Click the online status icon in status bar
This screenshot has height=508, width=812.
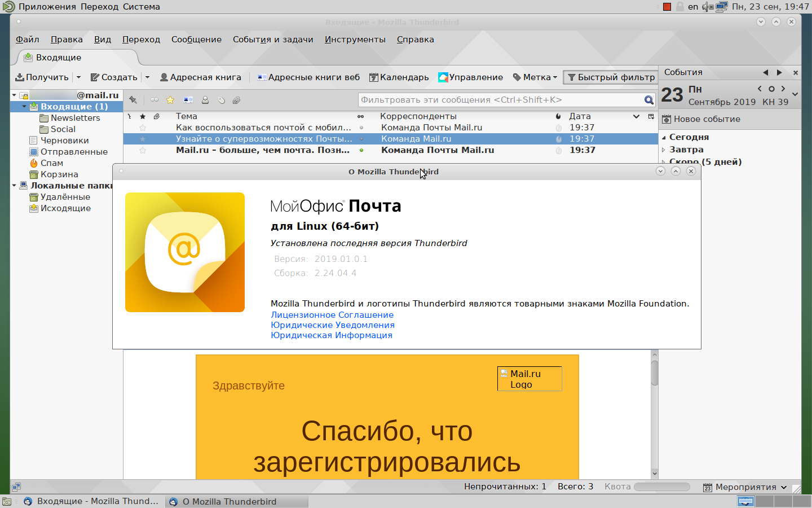16,487
